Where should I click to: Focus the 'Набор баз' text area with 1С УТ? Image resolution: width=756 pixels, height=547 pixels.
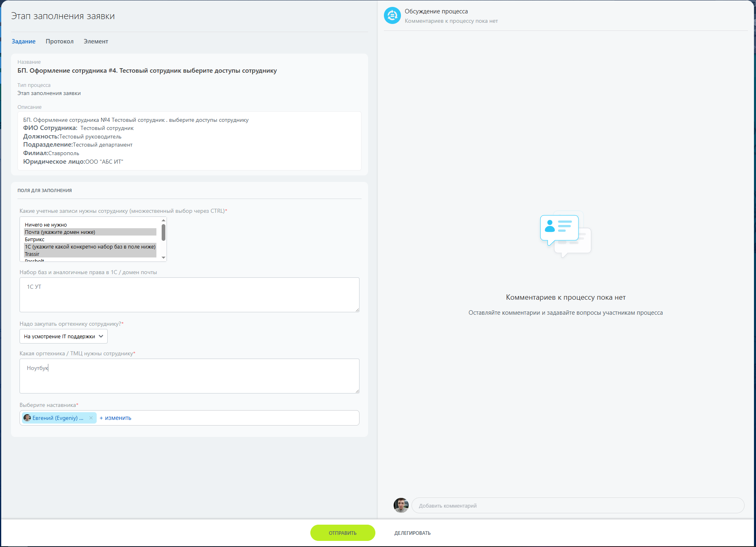189,295
